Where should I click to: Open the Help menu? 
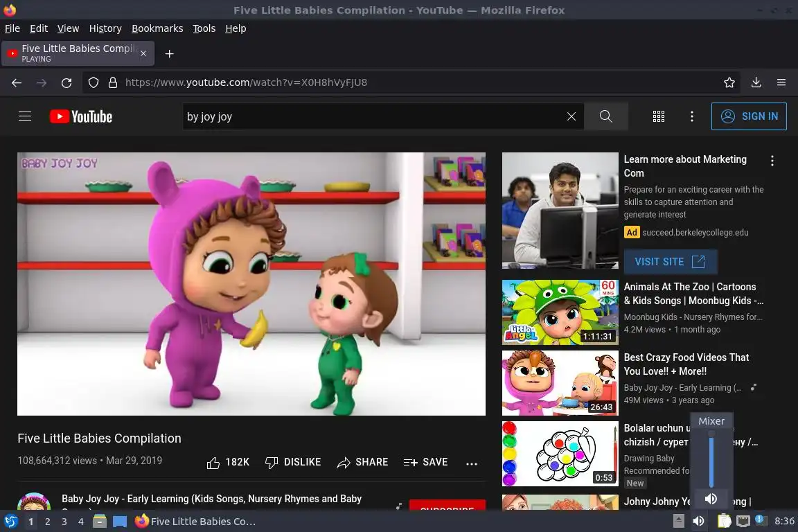pyautogui.click(x=236, y=28)
